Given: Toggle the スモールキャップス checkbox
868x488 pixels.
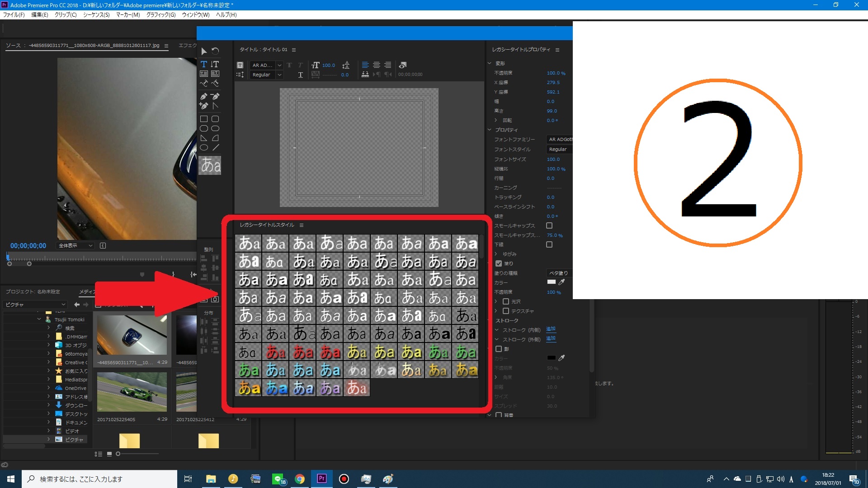Looking at the screenshot, I should 549,225.
